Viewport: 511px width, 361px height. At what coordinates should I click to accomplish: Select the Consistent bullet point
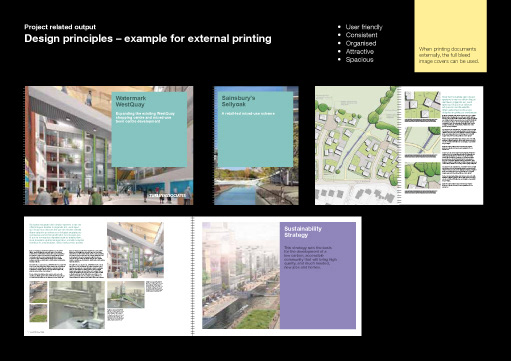coord(361,35)
